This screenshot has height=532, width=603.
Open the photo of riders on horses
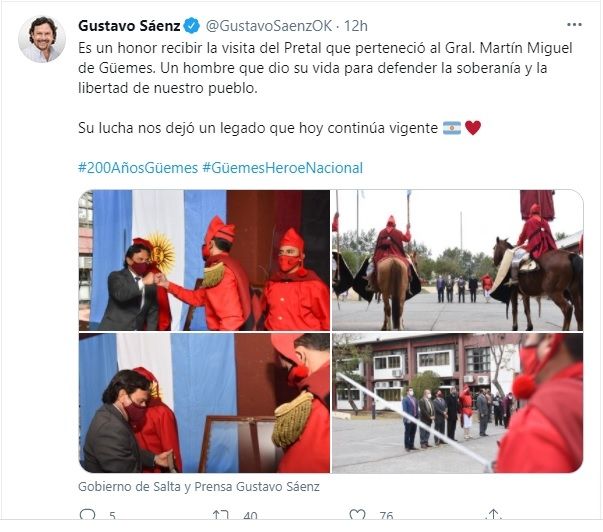click(458, 260)
